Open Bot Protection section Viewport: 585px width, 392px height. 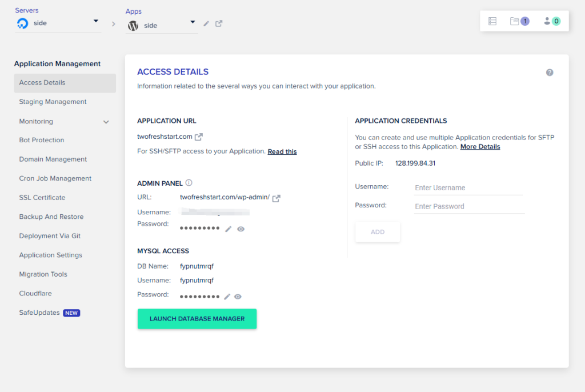click(41, 140)
